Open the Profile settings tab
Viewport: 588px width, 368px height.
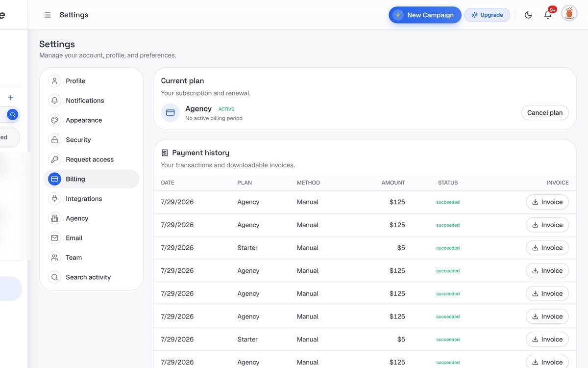click(92, 81)
